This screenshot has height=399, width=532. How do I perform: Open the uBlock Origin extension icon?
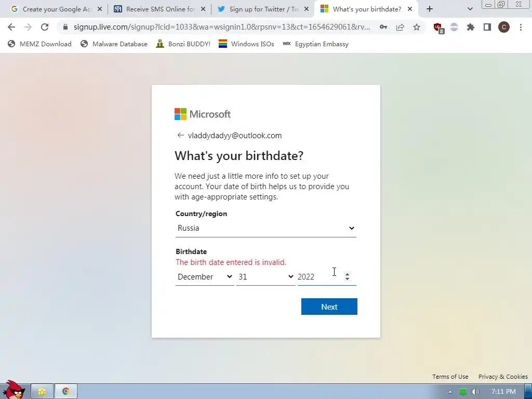coord(438,28)
